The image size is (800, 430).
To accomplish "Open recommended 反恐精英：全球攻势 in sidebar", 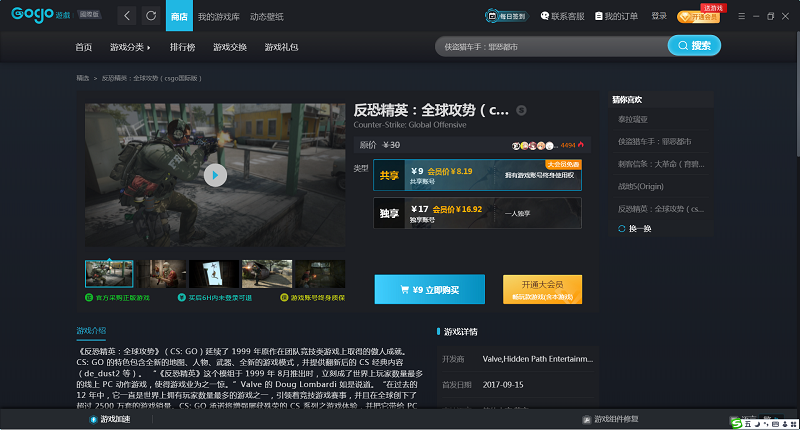I will coord(661,209).
